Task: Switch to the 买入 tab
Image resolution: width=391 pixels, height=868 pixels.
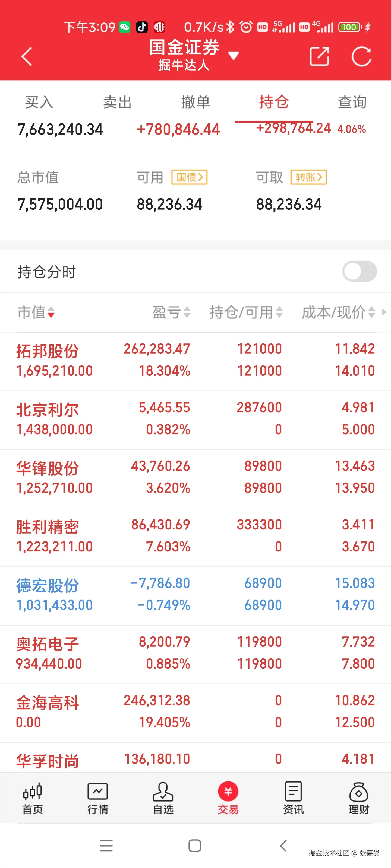Action: click(x=39, y=102)
